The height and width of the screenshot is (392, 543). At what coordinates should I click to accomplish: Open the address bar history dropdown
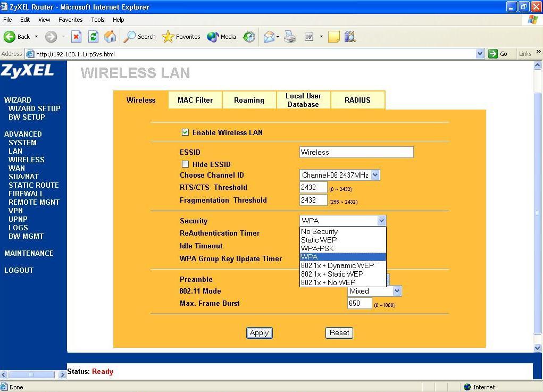tap(480, 54)
